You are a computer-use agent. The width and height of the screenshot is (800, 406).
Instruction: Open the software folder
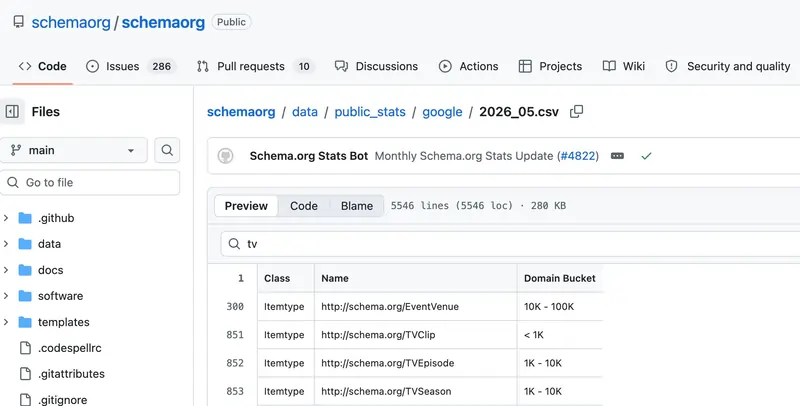[x=60, y=296]
